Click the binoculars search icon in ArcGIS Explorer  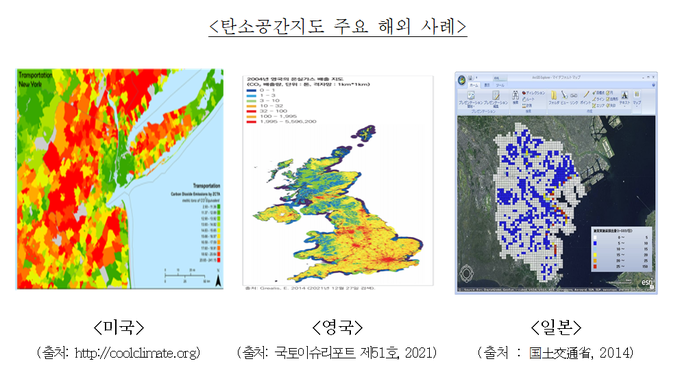click(515, 95)
